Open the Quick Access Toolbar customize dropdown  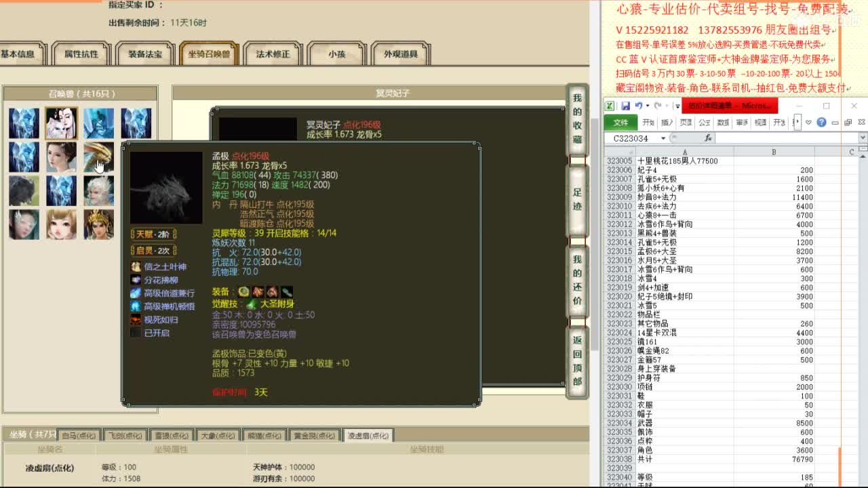677,105
